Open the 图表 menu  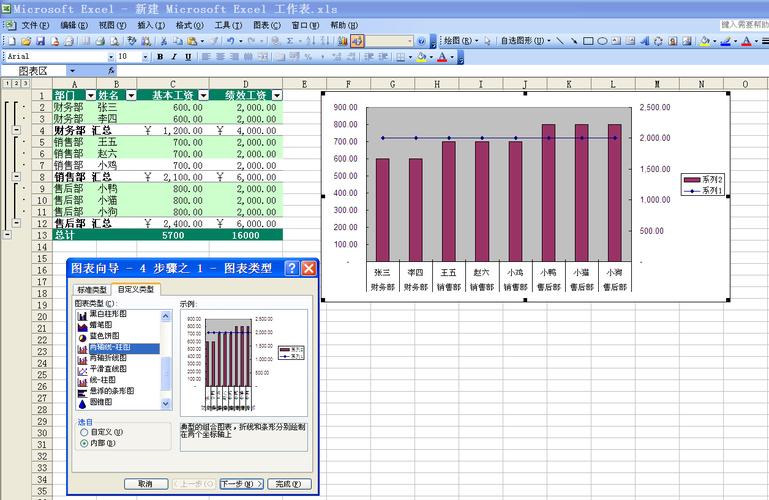pyautogui.click(x=267, y=25)
